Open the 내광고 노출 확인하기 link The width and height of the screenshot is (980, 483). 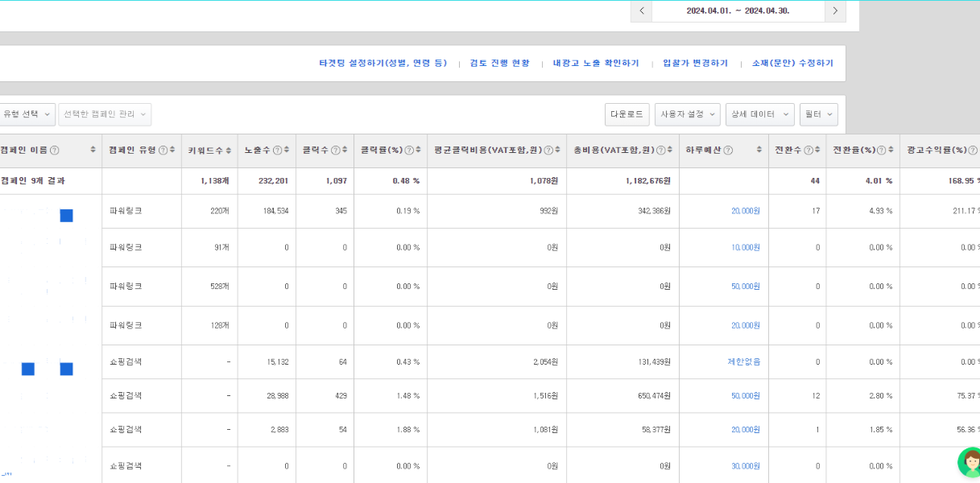[x=596, y=63]
